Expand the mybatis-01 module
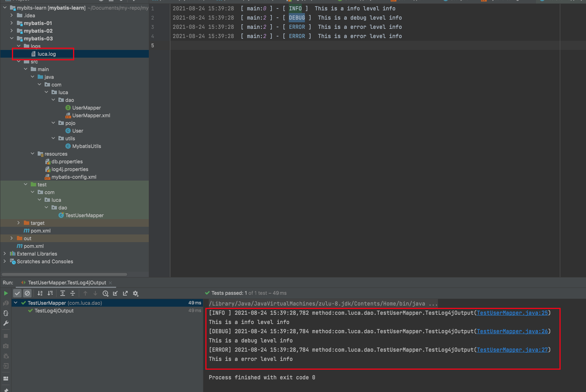 tap(12, 23)
